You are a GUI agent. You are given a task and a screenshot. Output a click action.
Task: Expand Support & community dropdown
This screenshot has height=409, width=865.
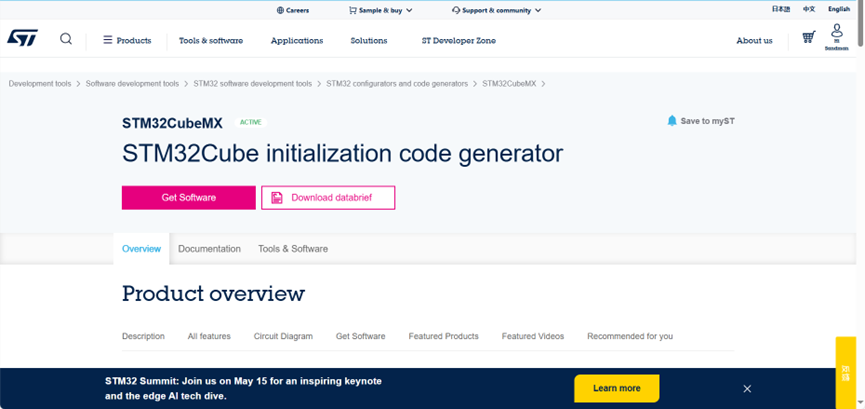496,10
